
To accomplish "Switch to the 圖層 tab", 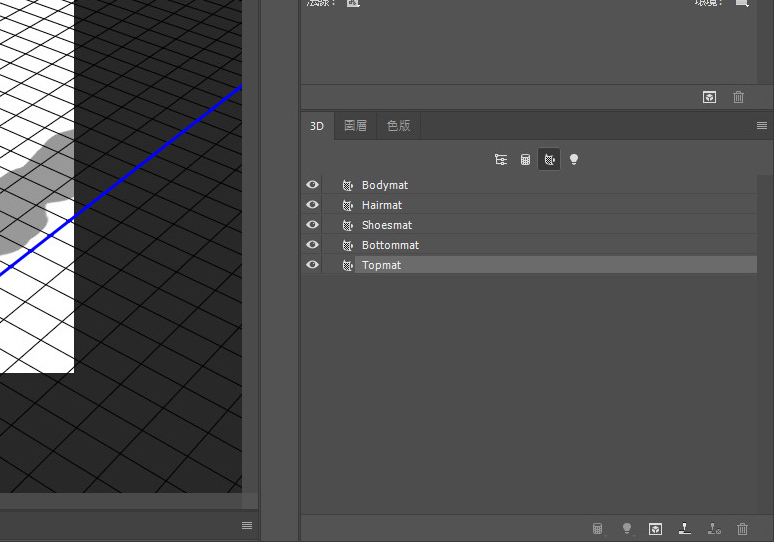I will (x=355, y=126).
